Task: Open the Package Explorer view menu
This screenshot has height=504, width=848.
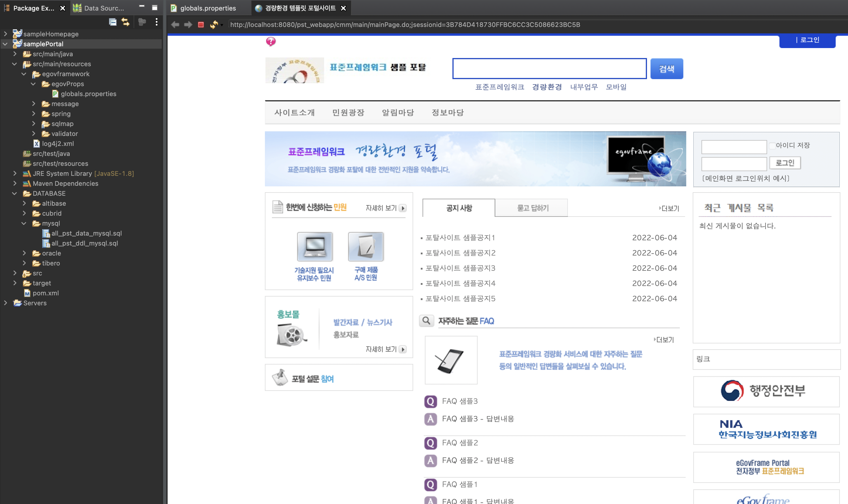Action: coord(156,22)
